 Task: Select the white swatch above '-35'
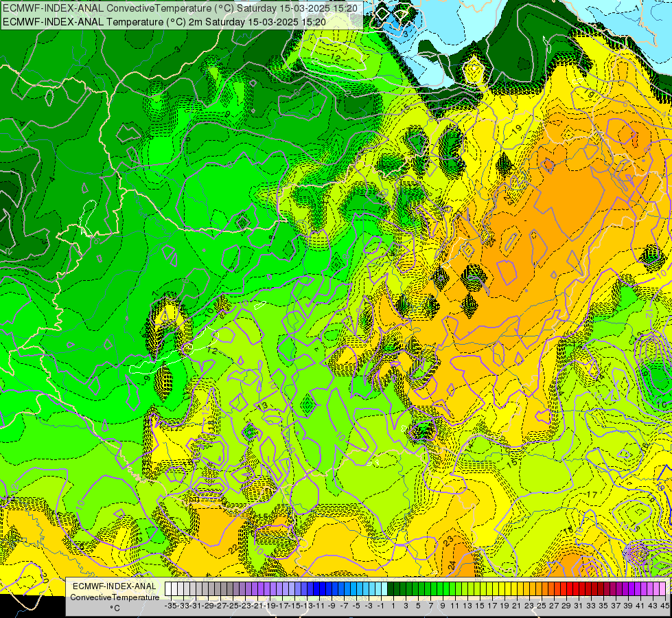(x=168, y=588)
